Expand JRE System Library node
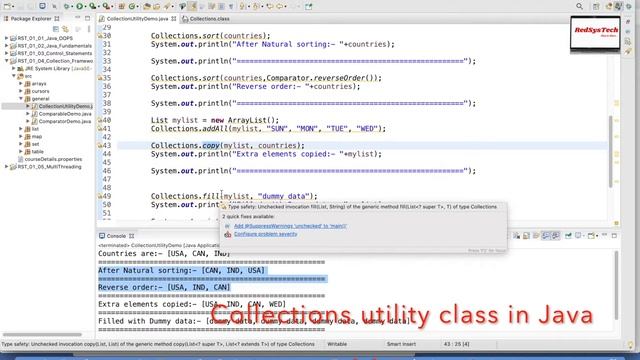This screenshot has height=360, width=640. point(13,69)
